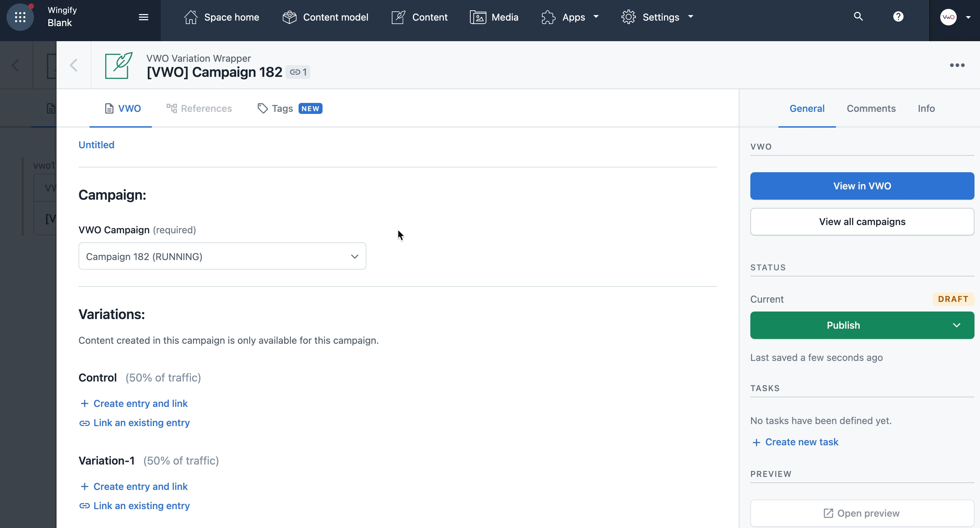Expand the account menu caret

coord(968,17)
